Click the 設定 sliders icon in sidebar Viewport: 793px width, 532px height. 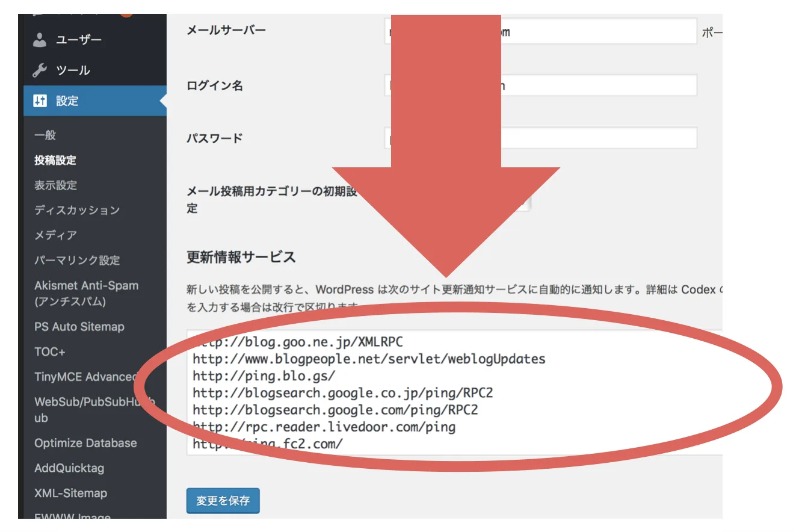(x=40, y=101)
